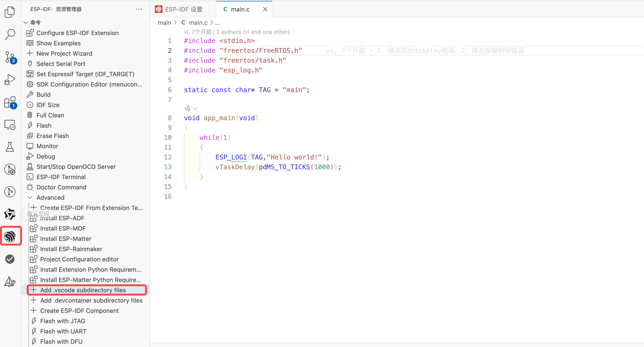The height and width of the screenshot is (347, 644).
Task: Run the Build command
Action: click(44, 94)
